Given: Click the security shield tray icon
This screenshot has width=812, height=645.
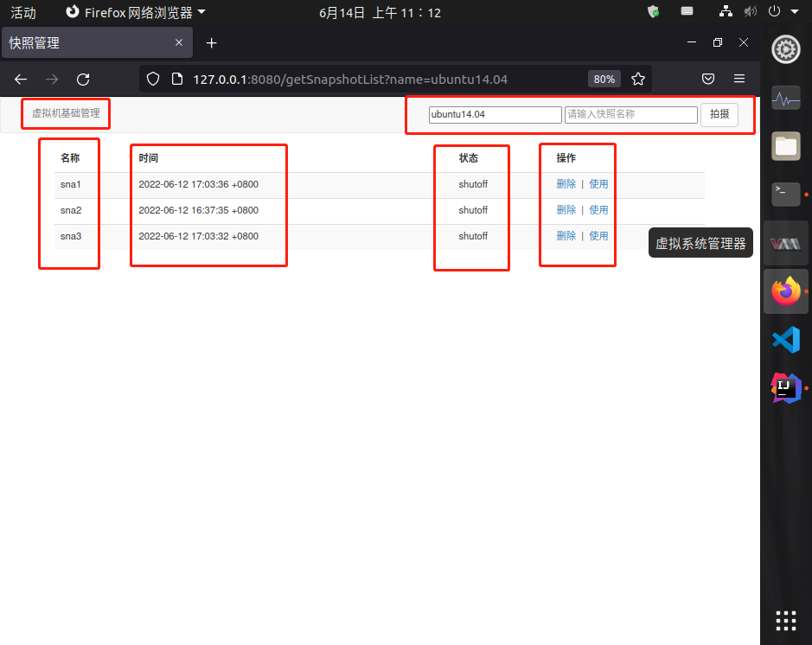Looking at the screenshot, I should click(654, 11).
